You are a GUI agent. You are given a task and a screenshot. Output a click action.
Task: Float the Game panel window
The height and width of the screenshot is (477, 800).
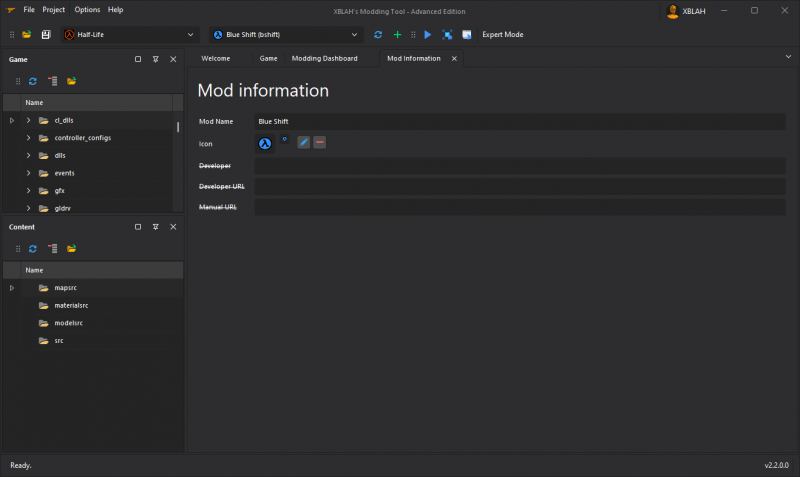click(x=138, y=59)
